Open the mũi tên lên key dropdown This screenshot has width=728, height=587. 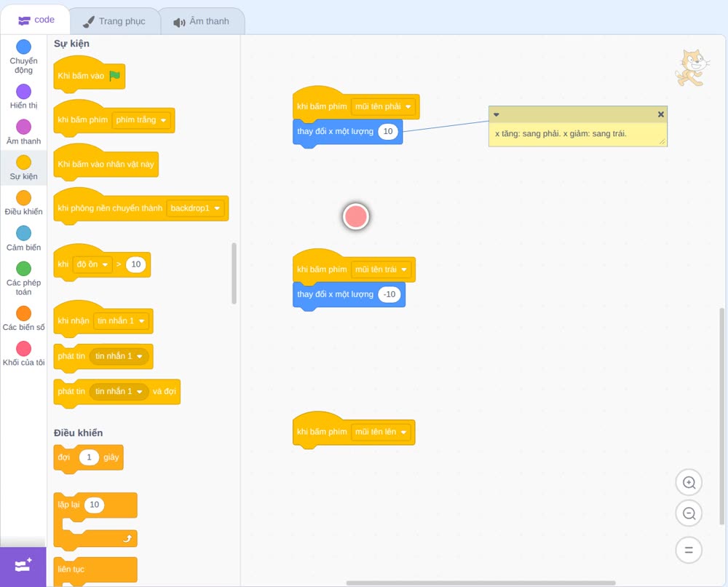pyautogui.click(x=381, y=432)
